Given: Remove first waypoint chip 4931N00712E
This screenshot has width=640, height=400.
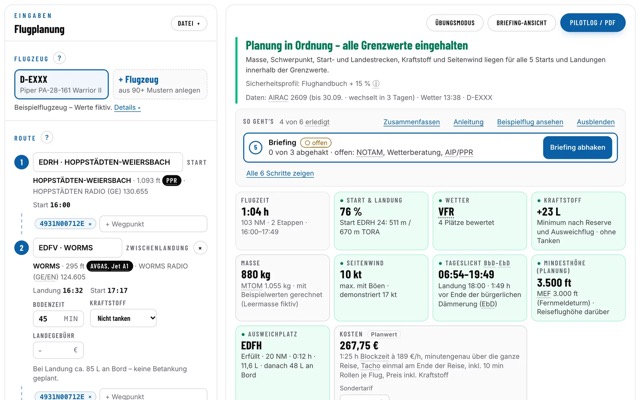Looking at the screenshot, I should (90, 224).
